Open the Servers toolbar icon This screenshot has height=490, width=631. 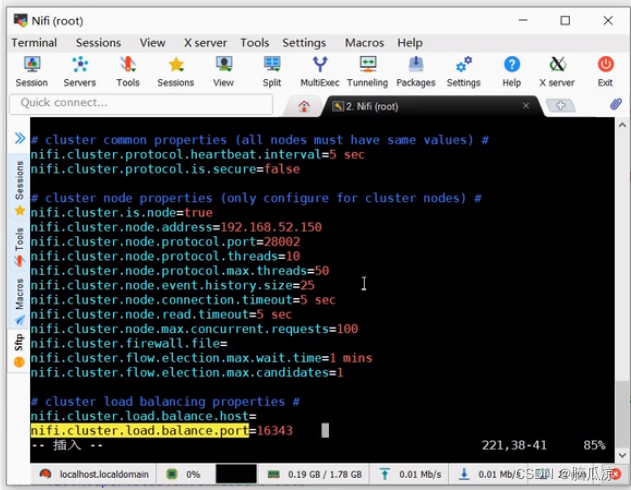coord(80,72)
